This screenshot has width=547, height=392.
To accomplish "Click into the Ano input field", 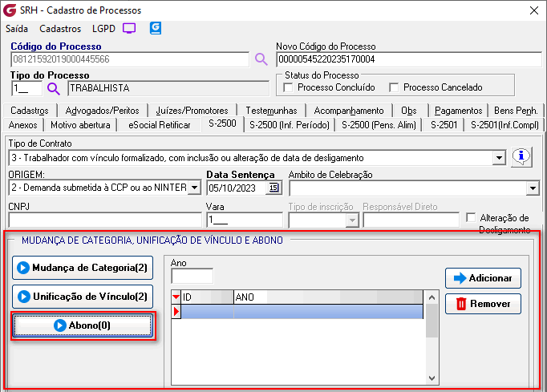I will pyautogui.click(x=192, y=276).
